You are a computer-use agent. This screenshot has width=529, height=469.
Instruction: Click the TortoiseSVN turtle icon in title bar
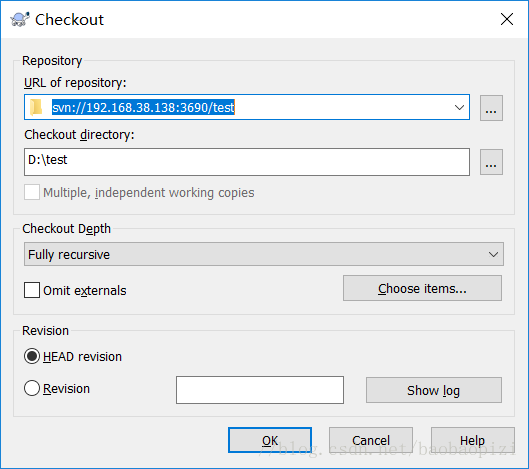20,19
